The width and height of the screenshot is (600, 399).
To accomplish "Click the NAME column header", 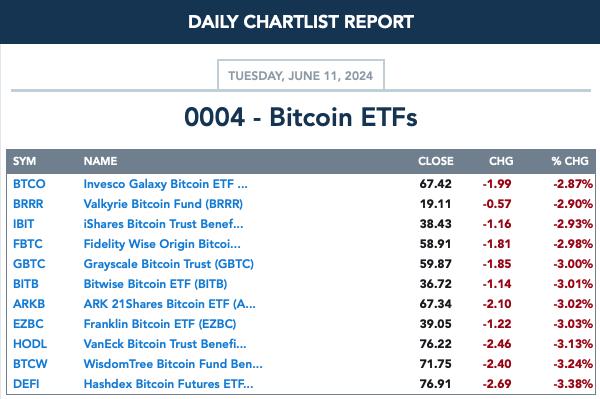I will (x=100, y=161).
